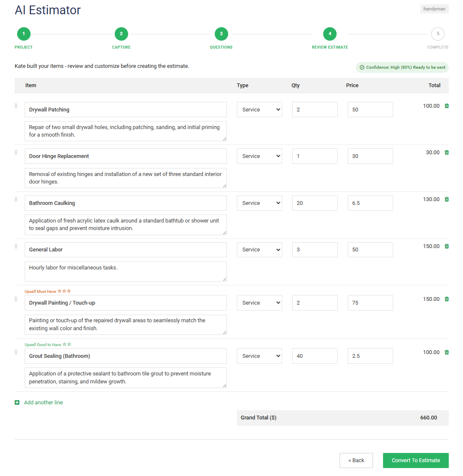Select the COMPLETE step in the progress bar

coord(437,34)
